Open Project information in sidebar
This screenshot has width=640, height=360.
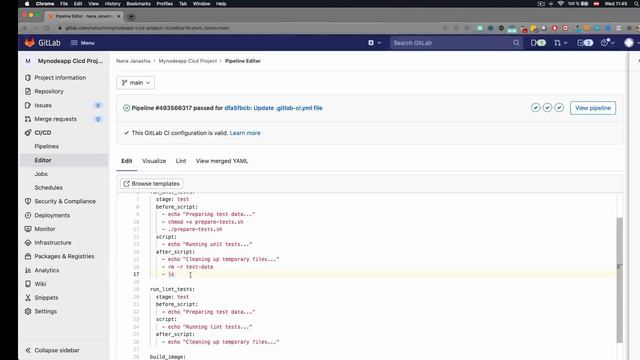[x=60, y=78]
